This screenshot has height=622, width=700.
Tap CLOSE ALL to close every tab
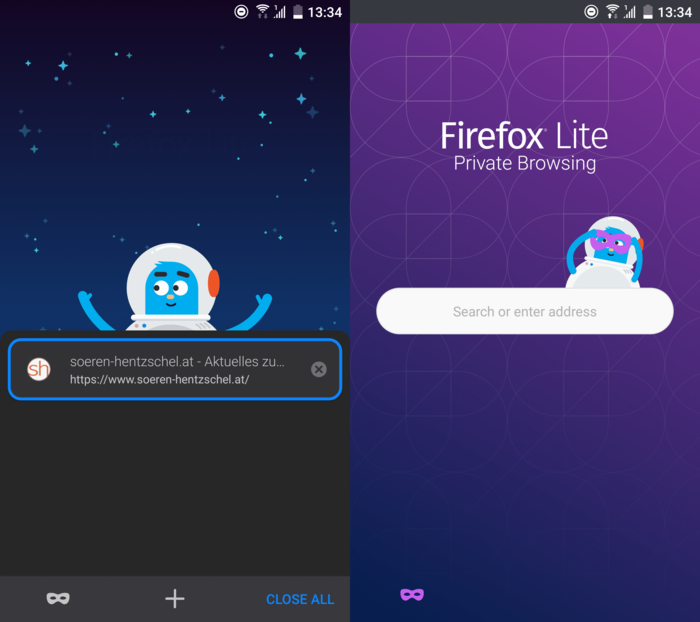pos(300,599)
